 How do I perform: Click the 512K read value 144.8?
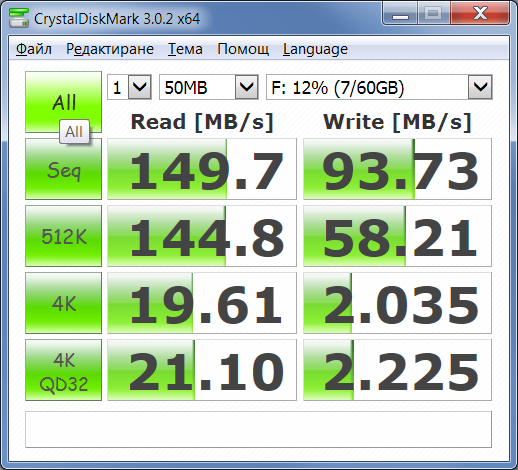pyautogui.click(x=202, y=236)
